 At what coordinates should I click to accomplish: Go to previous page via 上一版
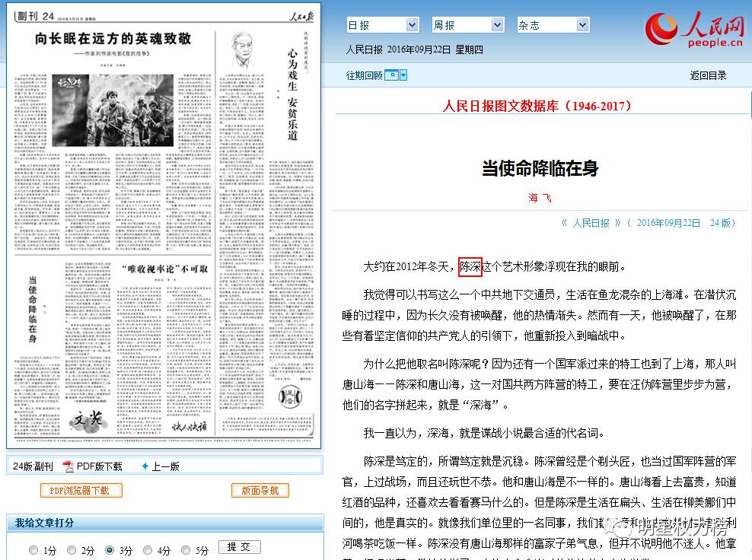tap(165, 466)
